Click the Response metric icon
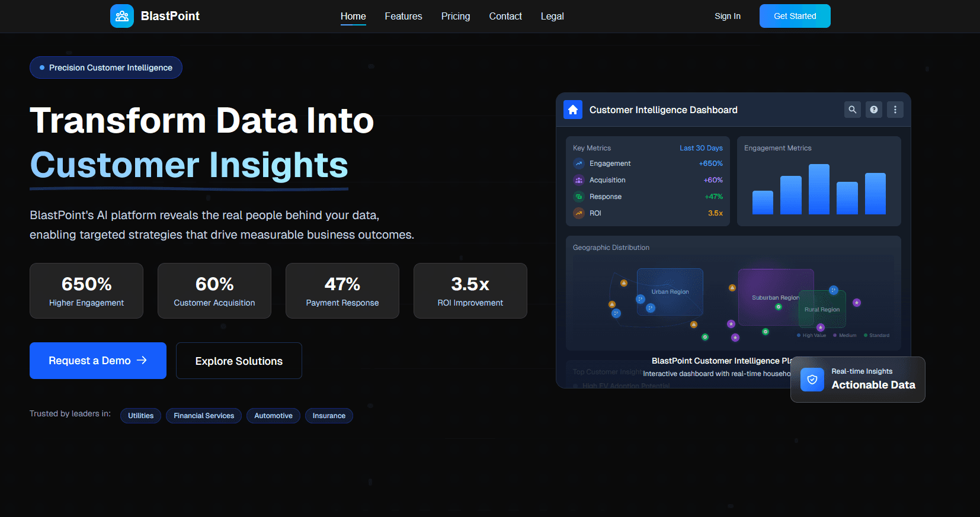Image resolution: width=980 pixels, height=517 pixels. 579,197
